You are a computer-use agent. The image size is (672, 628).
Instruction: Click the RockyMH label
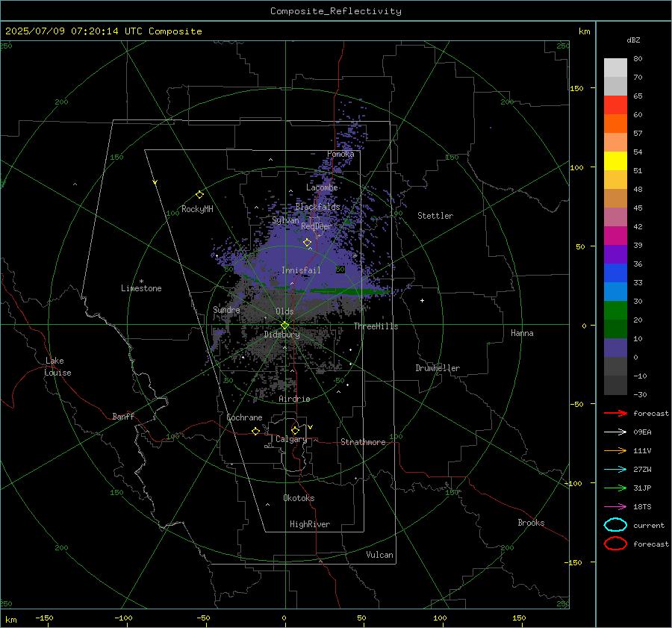tap(197, 209)
